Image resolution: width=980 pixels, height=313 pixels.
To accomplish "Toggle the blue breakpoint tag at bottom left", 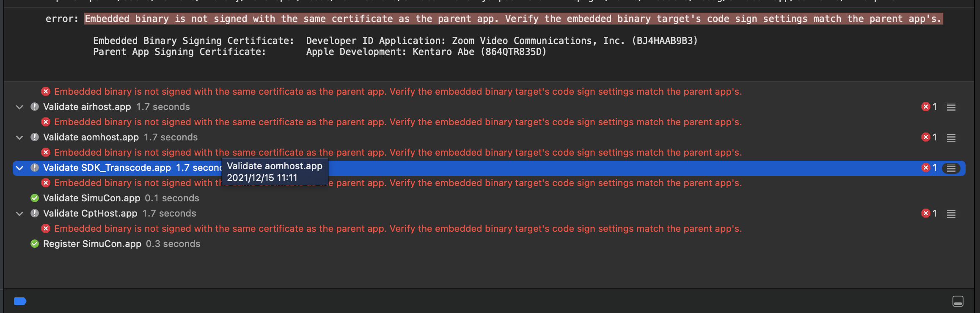I will (x=20, y=301).
